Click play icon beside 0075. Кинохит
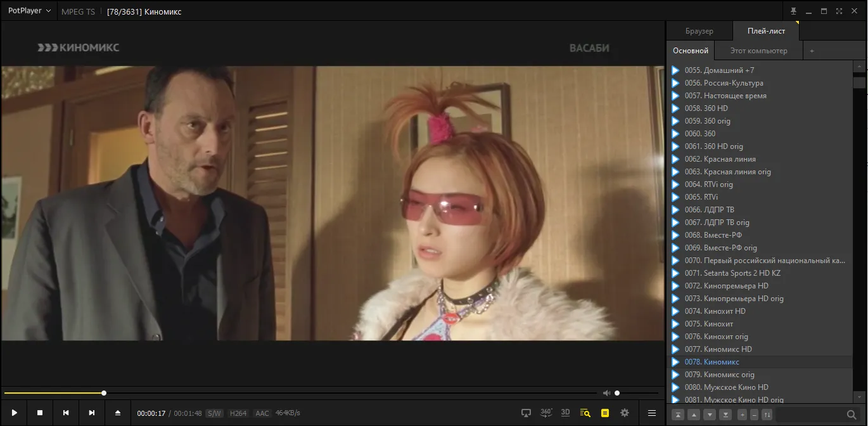The image size is (868, 426). (676, 324)
